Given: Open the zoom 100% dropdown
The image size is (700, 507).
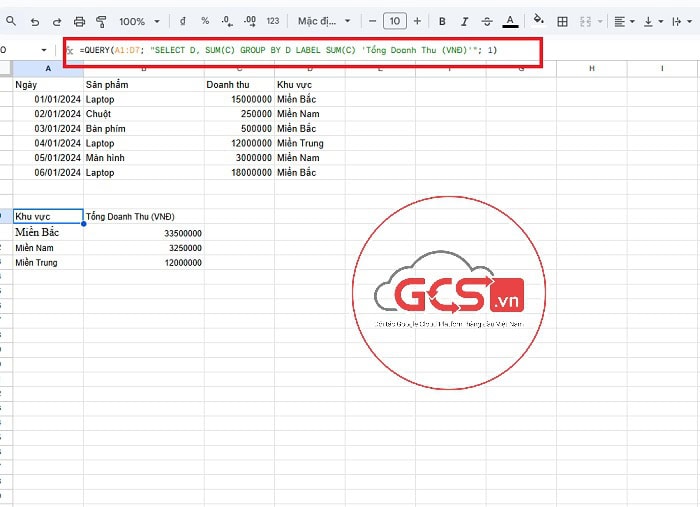Looking at the screenshot, I should [x=138, y=21].
